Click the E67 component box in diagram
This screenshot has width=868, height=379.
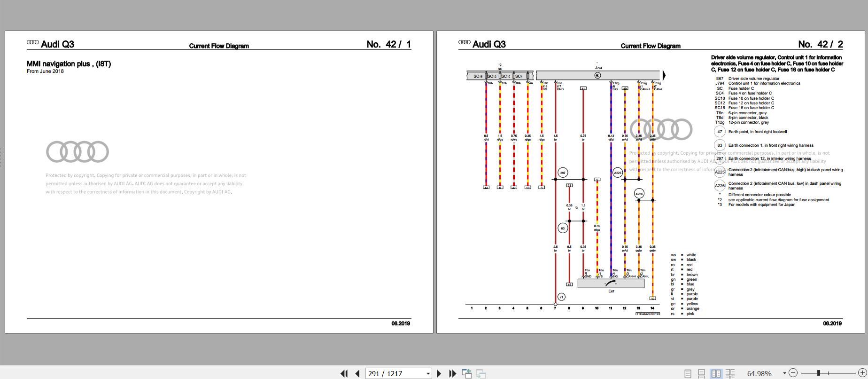(611, 283)
